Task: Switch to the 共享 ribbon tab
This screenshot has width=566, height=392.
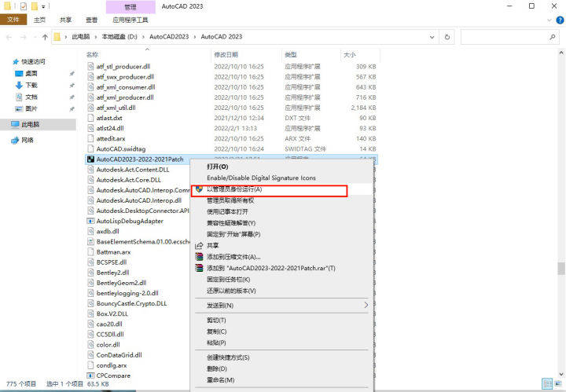Action: point(65,20)
